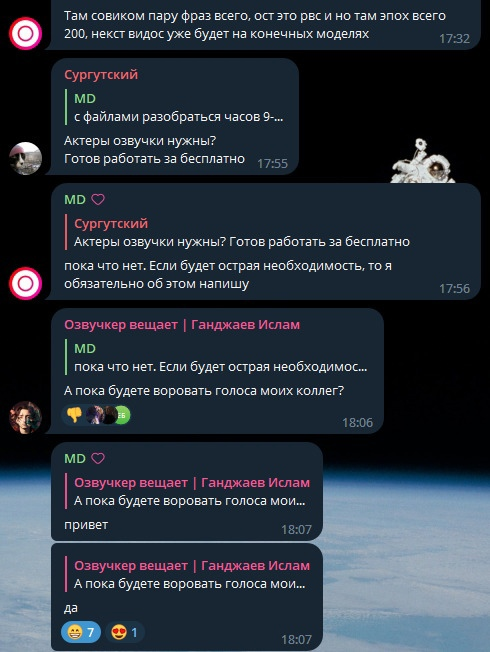Jump to quoted Сургутский message in MD's reply
Viewport: 490px width, 652px height.
237,233
